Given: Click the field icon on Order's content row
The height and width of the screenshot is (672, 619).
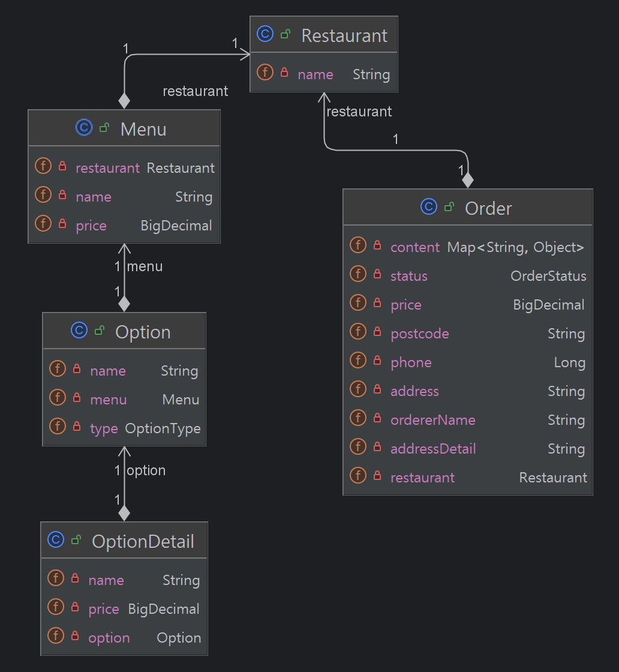Looking at the screenshot, I should tap(358, 245).
